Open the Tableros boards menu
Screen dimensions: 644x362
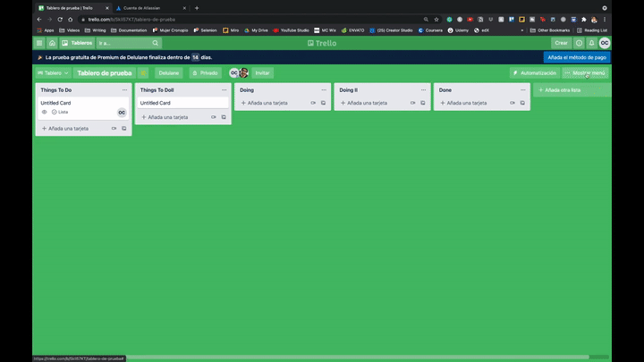click(77, 43)
